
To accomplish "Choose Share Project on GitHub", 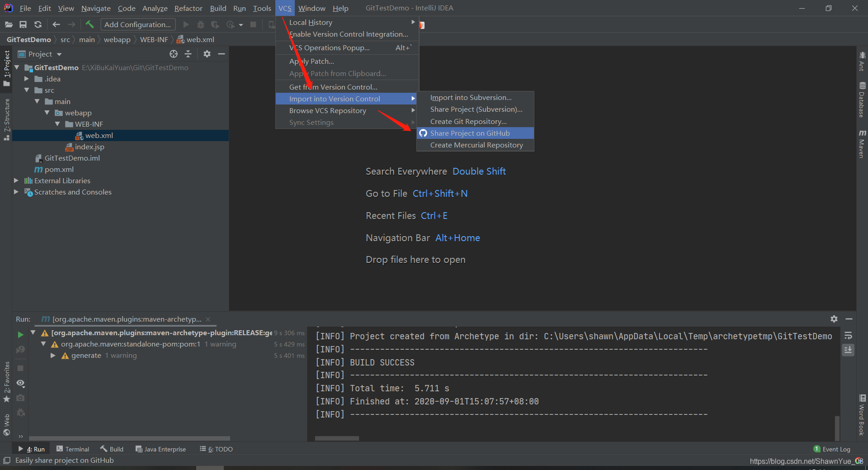I will pos(475,133).
